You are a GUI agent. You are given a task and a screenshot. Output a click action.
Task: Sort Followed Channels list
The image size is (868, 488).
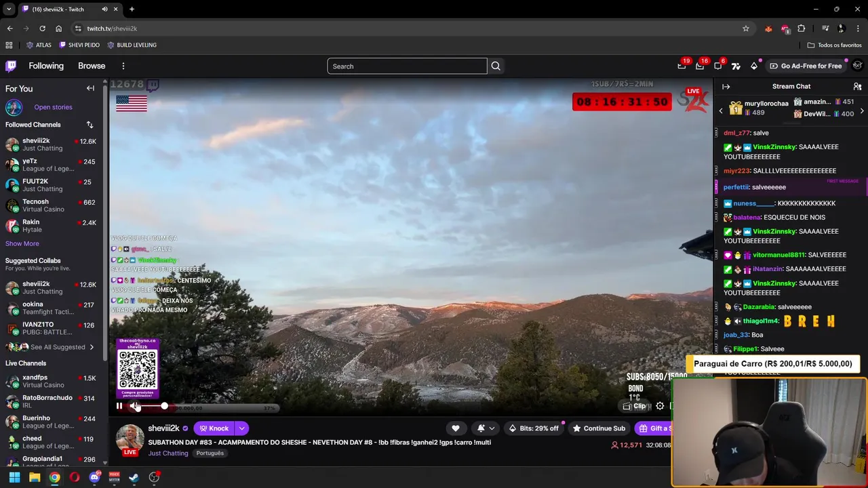[x=90, y=125]
